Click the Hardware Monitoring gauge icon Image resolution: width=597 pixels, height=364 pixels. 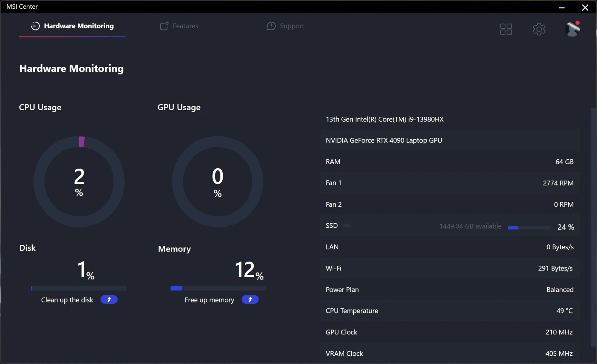35,26
